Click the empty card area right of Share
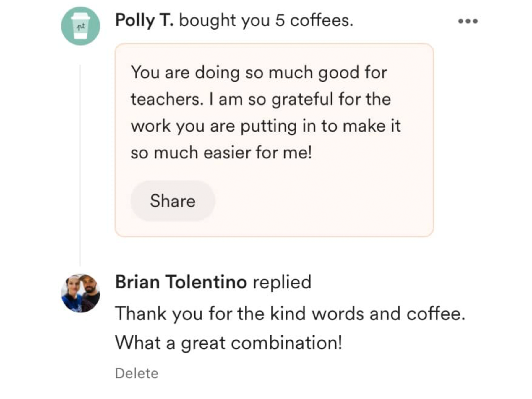This screenshot has height=399, width=532. [319, 201]
